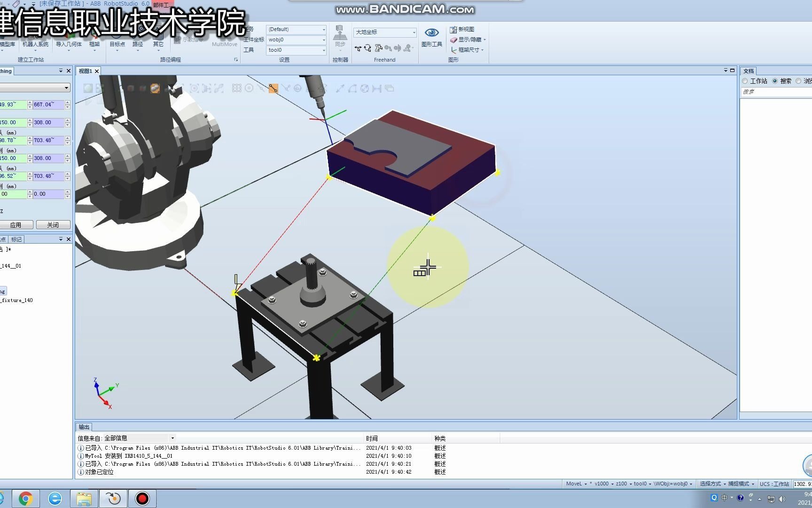Click the Bandicam record icon on taskbar

pyautogui.click(x=142, y=499)
